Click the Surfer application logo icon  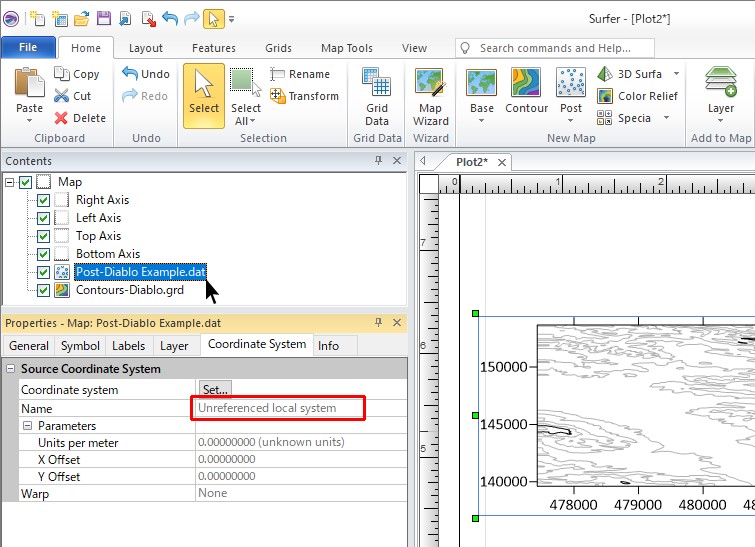tap(11, 19)
